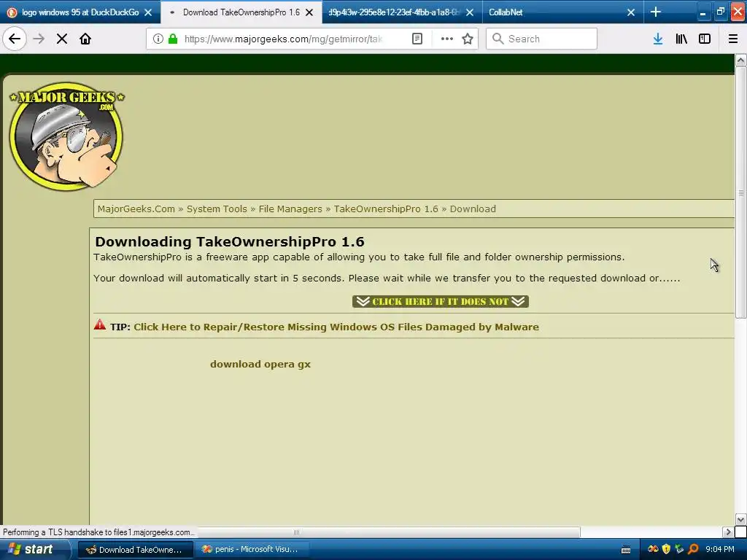Image resolution: width=747 pixels, height=560 pixels.
Task: Show site information icon in address bar
Action: pyautogui.click(x=158, y=39)
